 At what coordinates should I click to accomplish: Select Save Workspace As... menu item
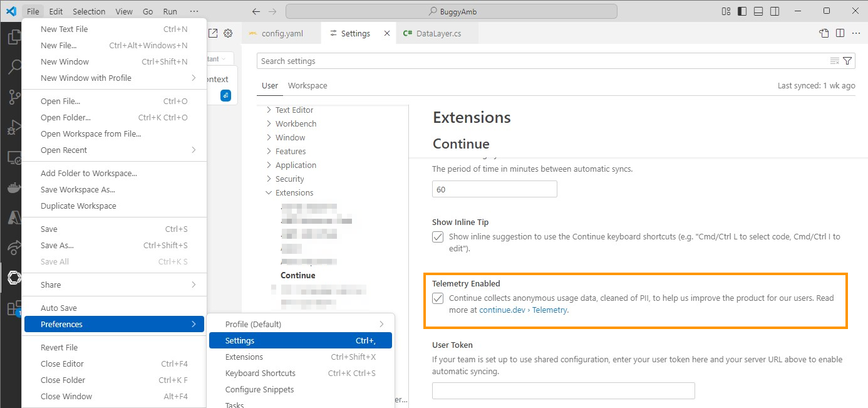[114, 189]
